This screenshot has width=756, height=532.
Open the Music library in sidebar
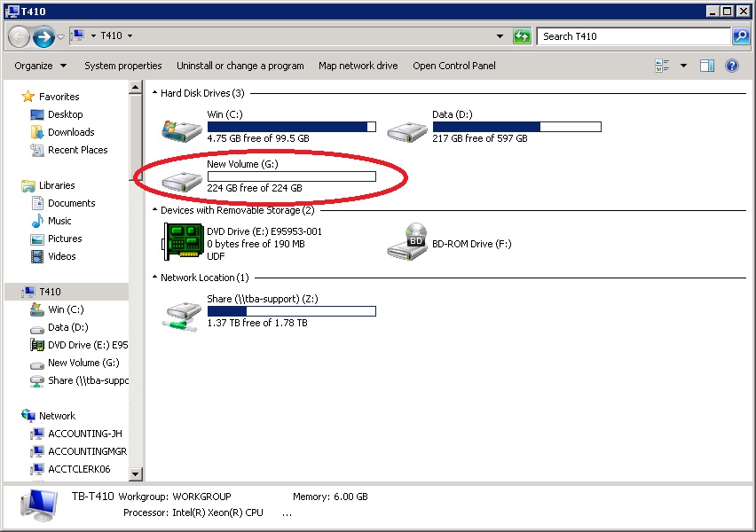pos(59,221)
